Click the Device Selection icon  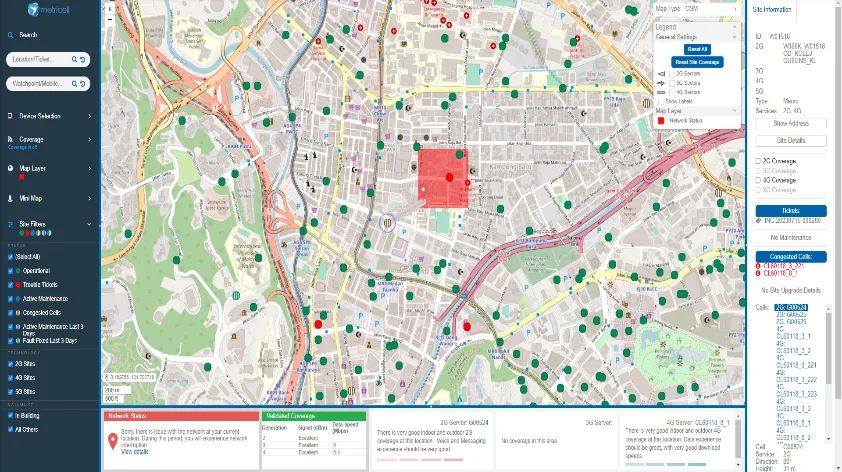(x=10, y=116)
